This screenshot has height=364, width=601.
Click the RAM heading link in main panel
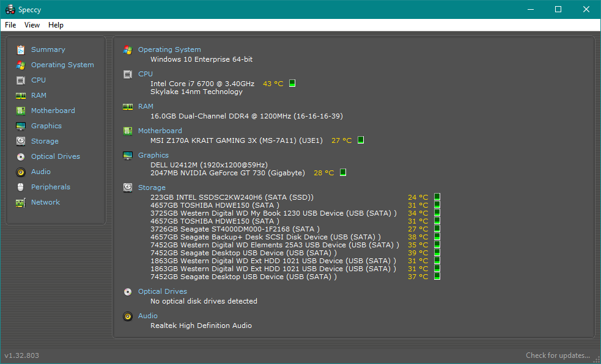146,106
